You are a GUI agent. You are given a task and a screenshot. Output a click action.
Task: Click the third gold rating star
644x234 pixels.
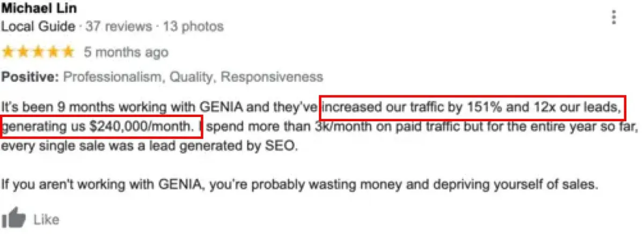tap(38, 52)
